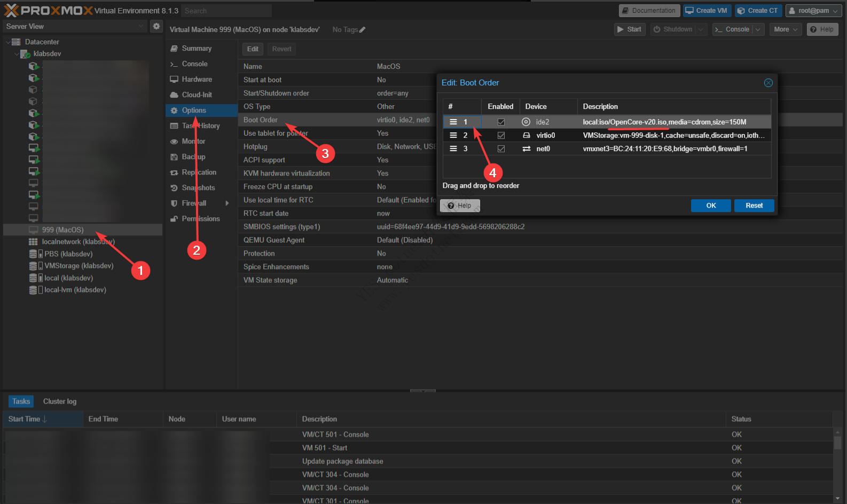Open the Hardware section in sidebar
The width and height of the screenshot is (847, 504).
click(197, 79)
